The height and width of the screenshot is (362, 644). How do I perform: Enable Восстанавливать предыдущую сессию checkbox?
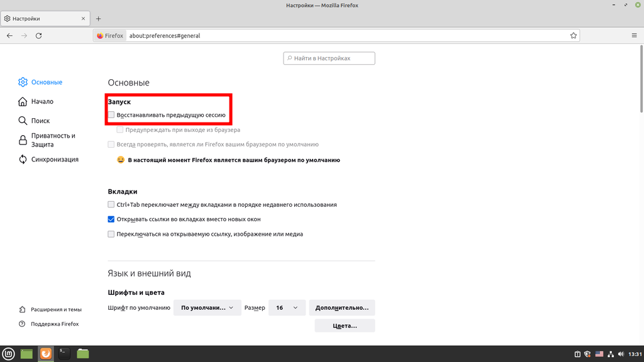coord(111,115)
